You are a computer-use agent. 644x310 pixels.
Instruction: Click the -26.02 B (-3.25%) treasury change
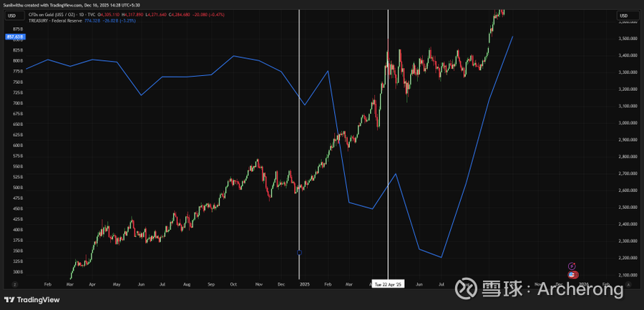[119, 20]
